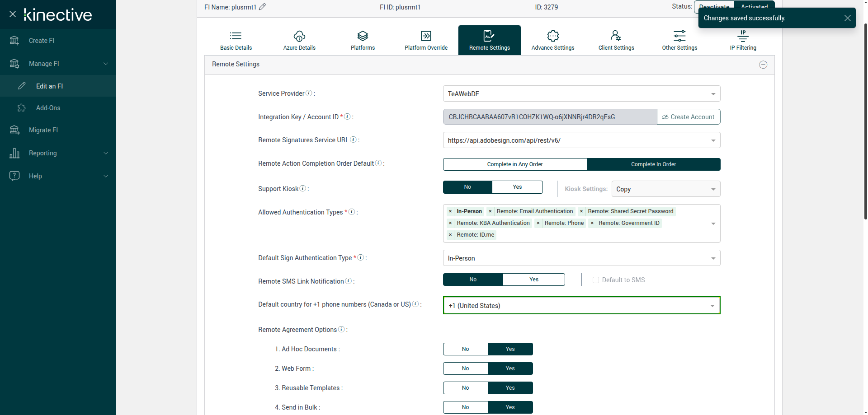The width and height of the screenshot is (868, 415).
Task: Switch to the Azure Details tab
Action: [x=299, y=40]
